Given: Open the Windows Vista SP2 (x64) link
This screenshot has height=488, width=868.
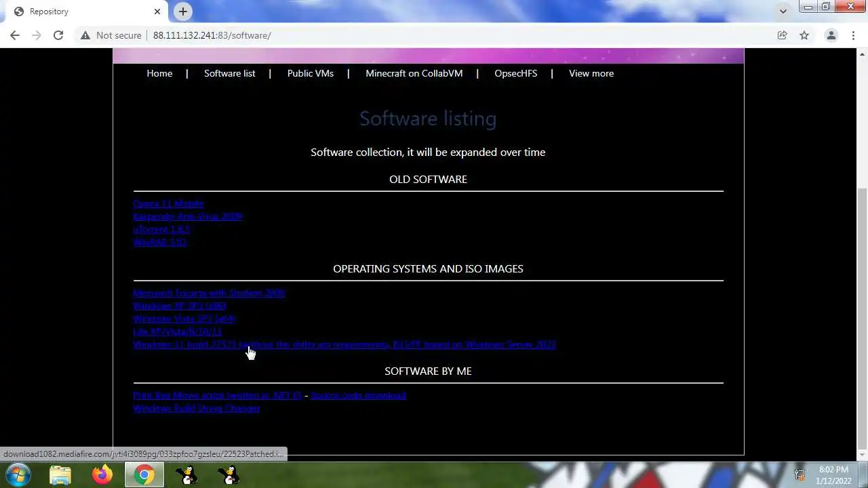Looking at the screenshot, I should tap(184, 319).
